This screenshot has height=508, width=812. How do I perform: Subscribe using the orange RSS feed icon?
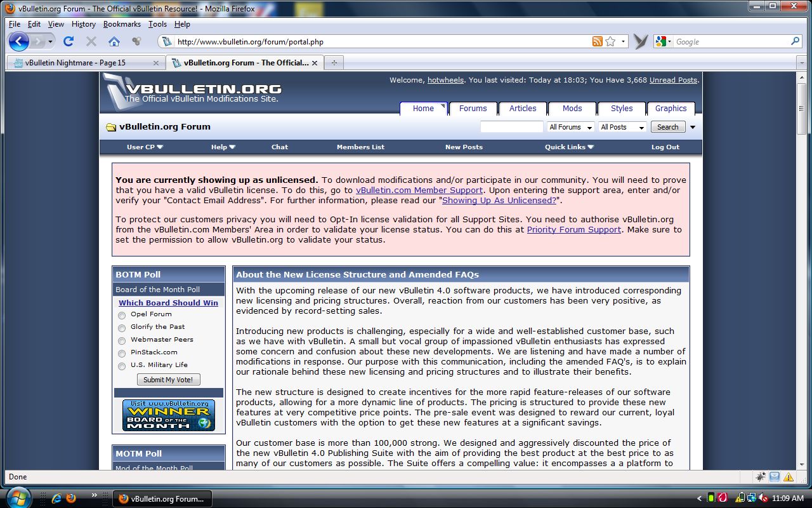597,41
